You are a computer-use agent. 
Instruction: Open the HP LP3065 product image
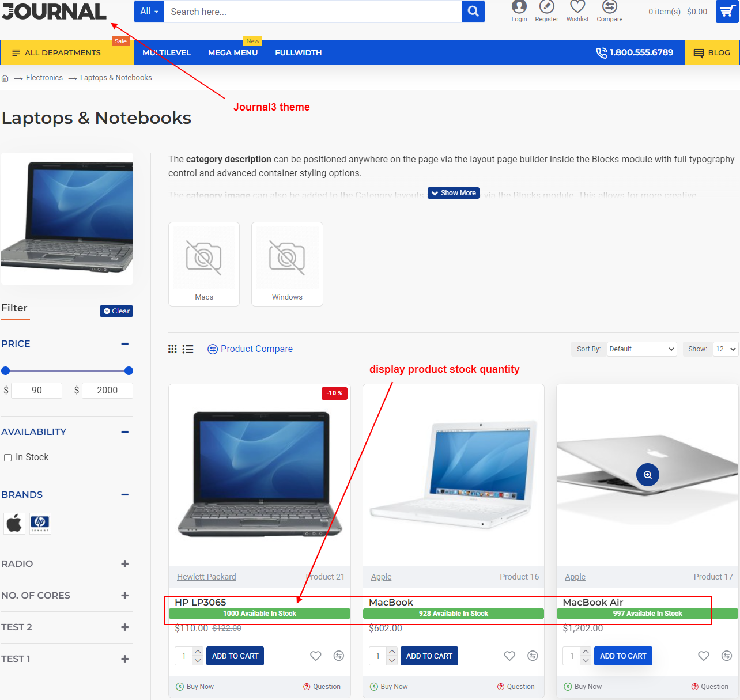(x=260, y=475)
